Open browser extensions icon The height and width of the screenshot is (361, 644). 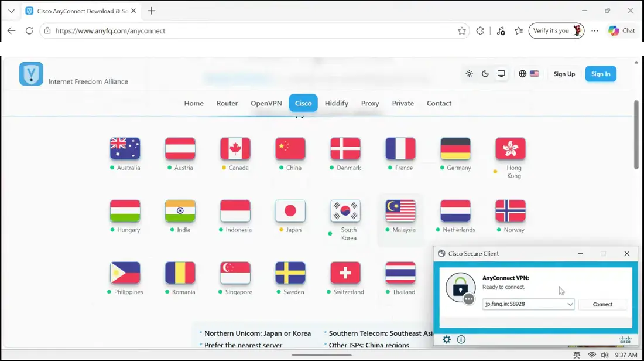[x=480, y=31]
